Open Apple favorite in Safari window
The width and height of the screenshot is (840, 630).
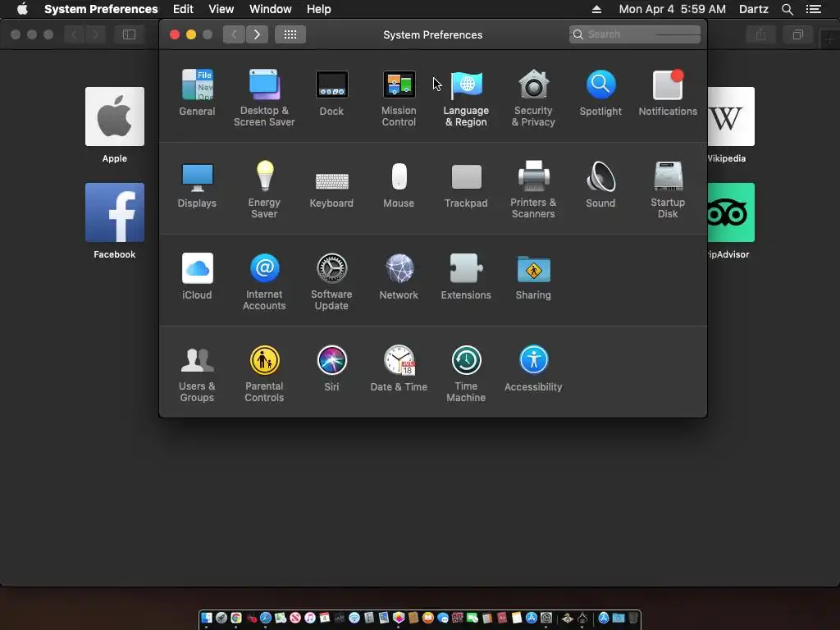coord(115,125)
